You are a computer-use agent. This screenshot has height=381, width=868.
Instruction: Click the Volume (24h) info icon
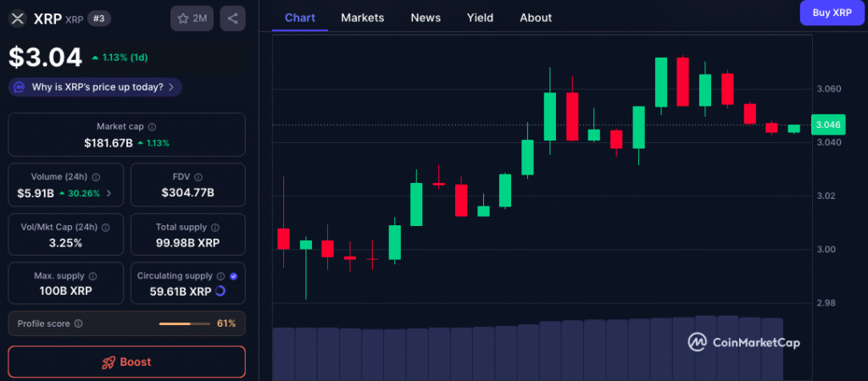(95, 177)
